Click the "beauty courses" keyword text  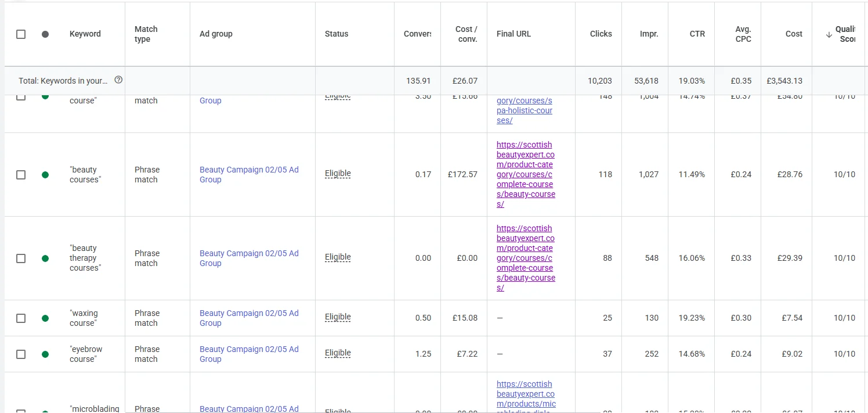(x=85, y=175)
